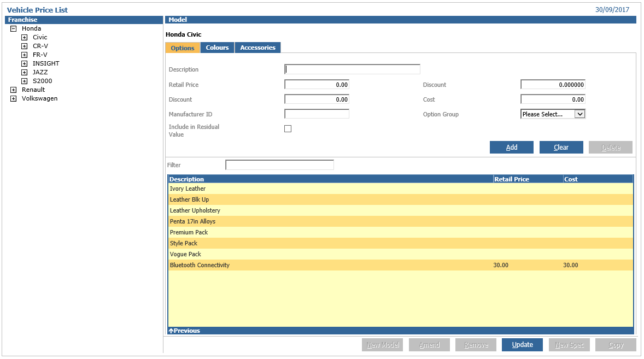Screen dimensions: 644x359
Task: Select the Penta 17in Alloys option row
Action: [x=400, y=221]
